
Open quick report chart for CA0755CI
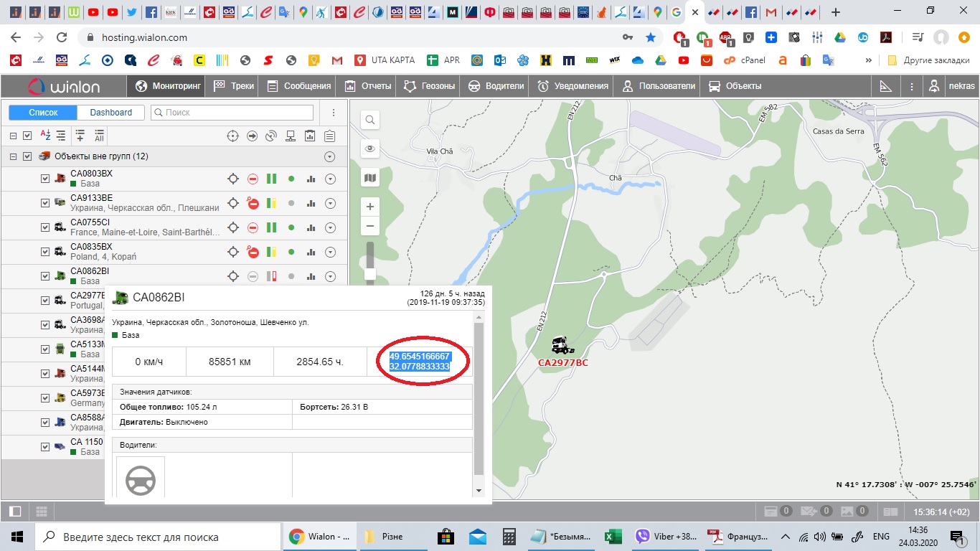pos(311,228)
